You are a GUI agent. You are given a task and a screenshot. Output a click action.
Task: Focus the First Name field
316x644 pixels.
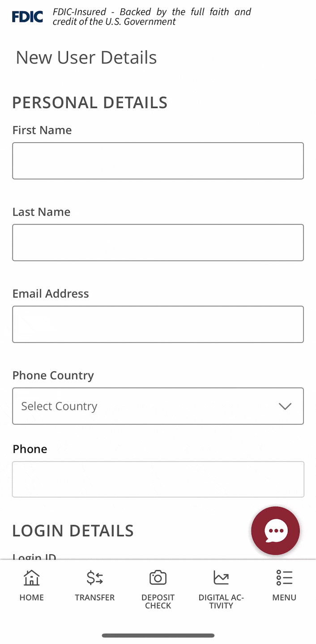pyautogui.click(x=158, y=161)
